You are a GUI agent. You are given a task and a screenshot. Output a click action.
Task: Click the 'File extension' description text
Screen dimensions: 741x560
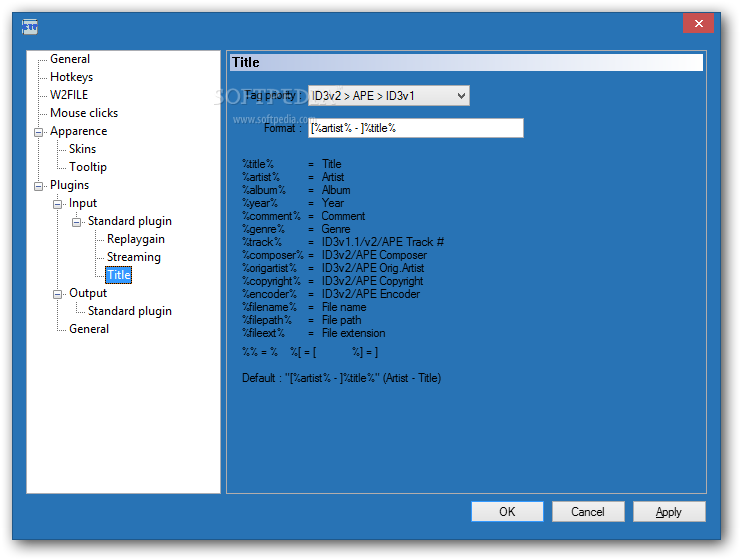(x=353, y=333)
